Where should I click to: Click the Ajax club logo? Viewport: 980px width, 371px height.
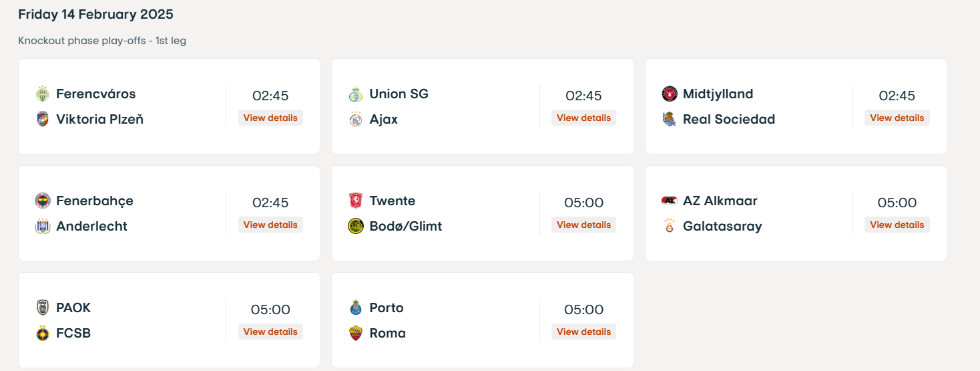point(356,120)
